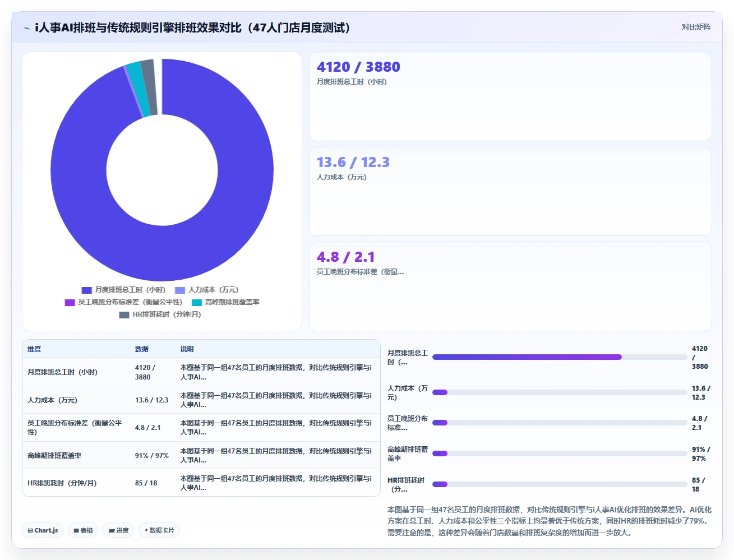The image size is (734, 560).
Task: Select table row 月度排班总工时（小时）
Action: coord(201,372)
